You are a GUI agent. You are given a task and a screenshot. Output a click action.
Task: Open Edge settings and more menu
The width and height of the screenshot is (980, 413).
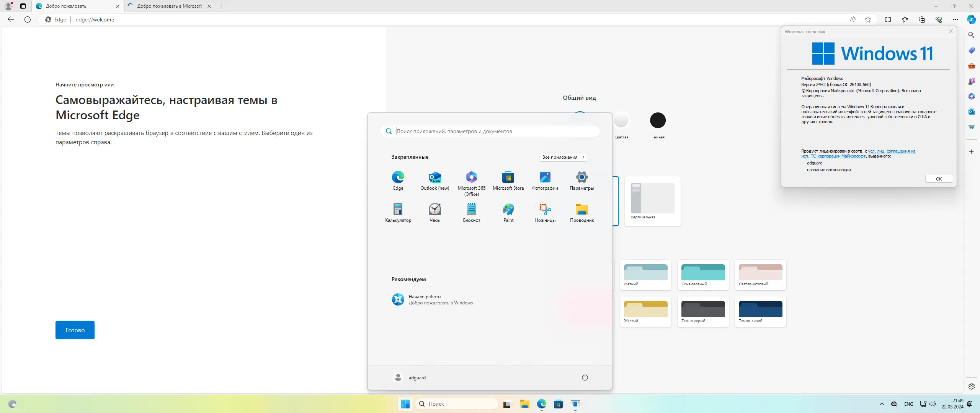click(x=955, y=20)
